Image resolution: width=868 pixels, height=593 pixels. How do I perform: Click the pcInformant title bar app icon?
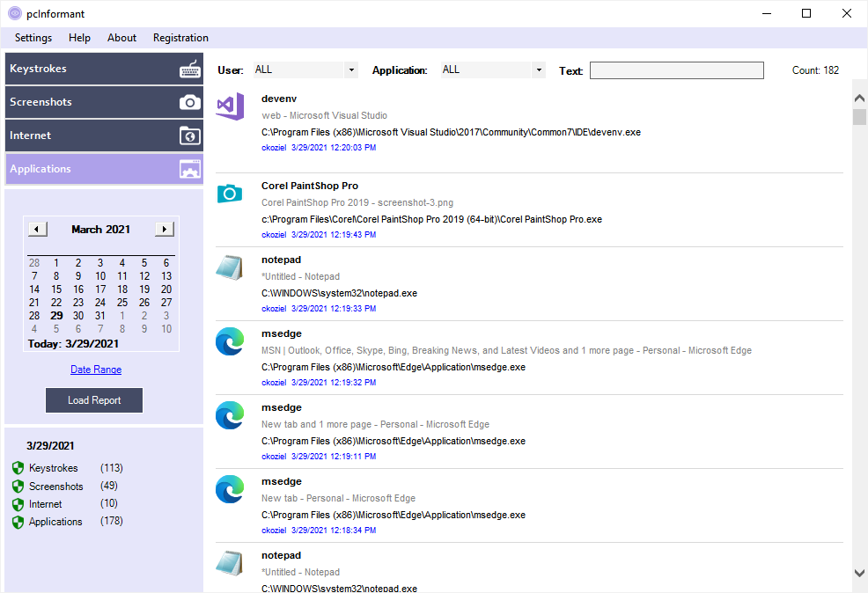point(15,13)
